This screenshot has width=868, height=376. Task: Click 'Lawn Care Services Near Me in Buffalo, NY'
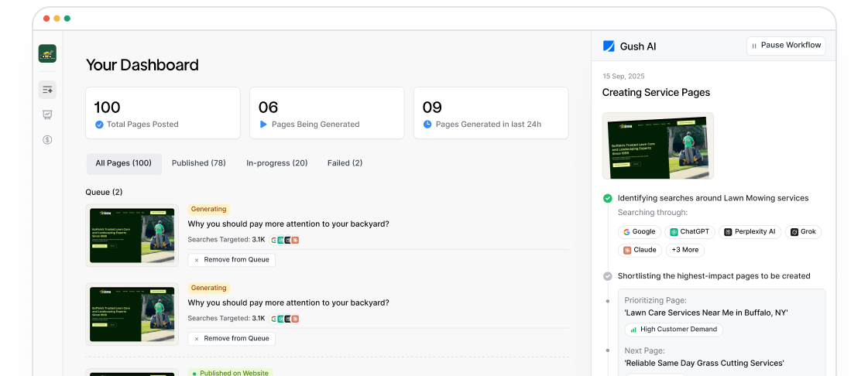706,313
